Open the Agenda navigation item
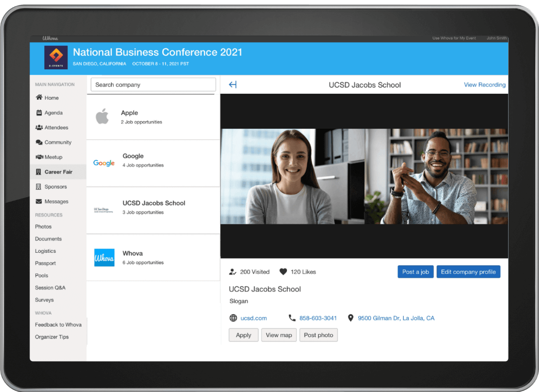 pyautogui.click(x=58, y=113)
